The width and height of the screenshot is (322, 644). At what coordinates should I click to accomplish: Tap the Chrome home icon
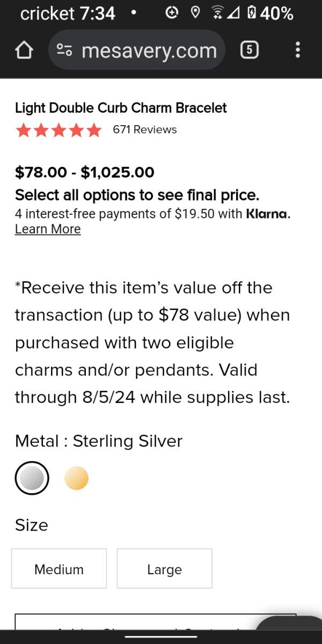(23, 50)
